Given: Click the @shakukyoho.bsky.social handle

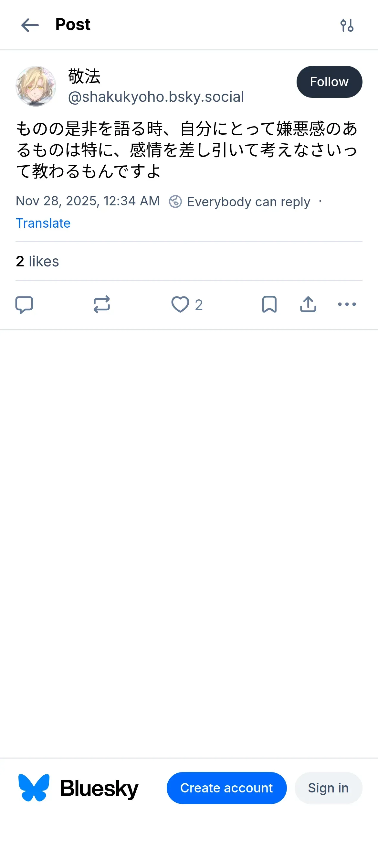Looking at the screenshot, I should pos(156,97).
